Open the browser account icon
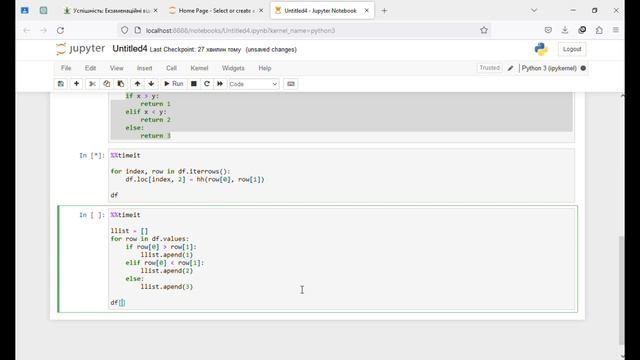 582,30
